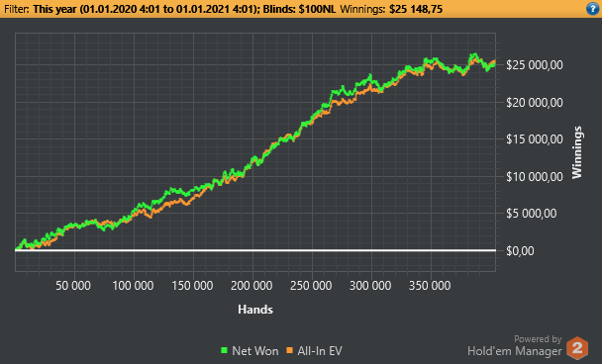Click the Hands axis title
This screenshot has height=364, width=602.
(x=255, y=310)
